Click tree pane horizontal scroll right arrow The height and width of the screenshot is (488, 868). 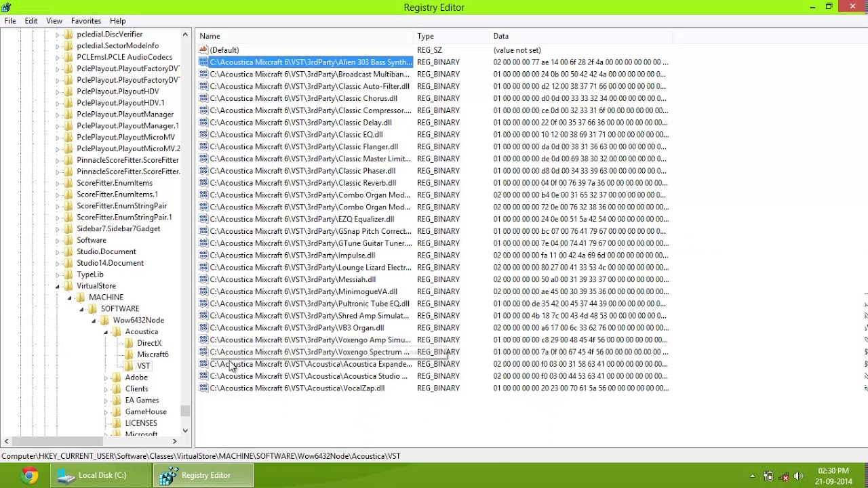click(174, 441)
